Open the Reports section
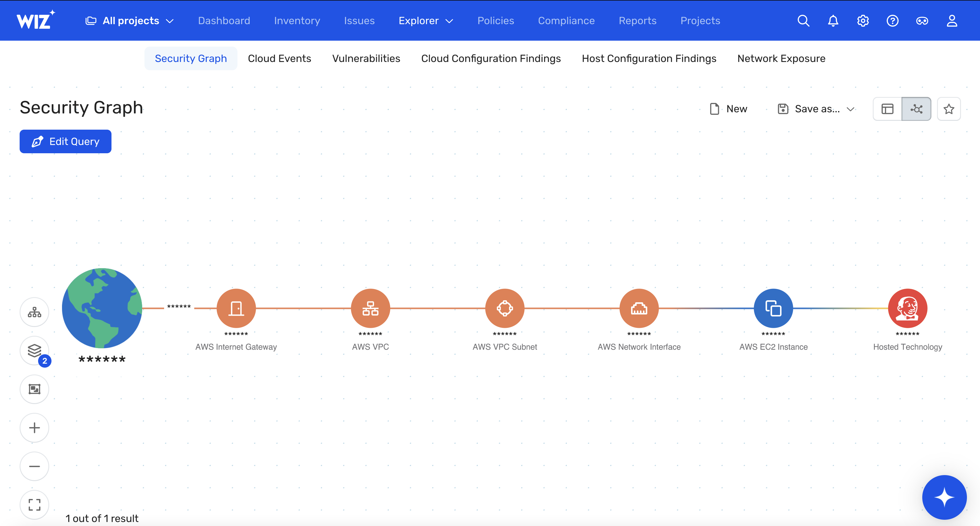Viewport: 980px width, 526px height. click(637, 20)
